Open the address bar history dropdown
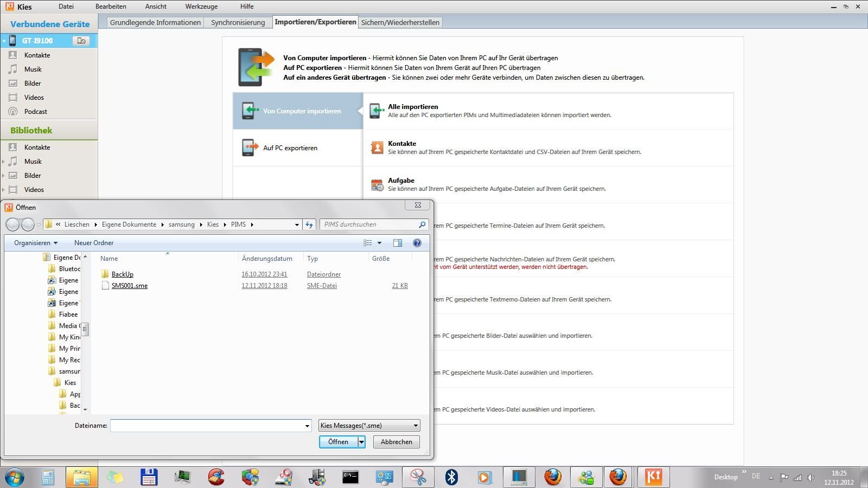 [x=297, y=224]
